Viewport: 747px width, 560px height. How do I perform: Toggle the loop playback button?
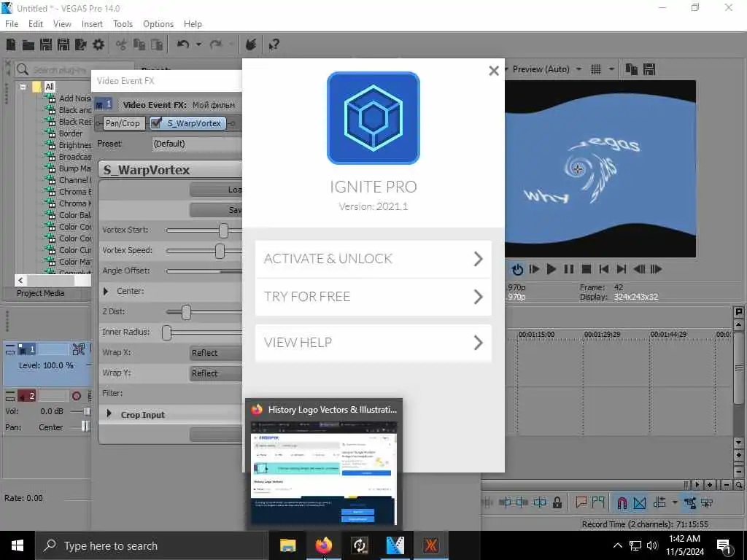click(x=517, y=270)
